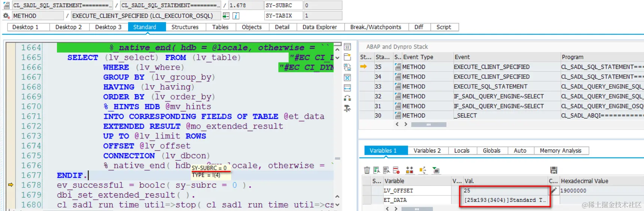
Task: Click the trash delete icon in Variables toolbar
Action: click(x=367, y=170)
